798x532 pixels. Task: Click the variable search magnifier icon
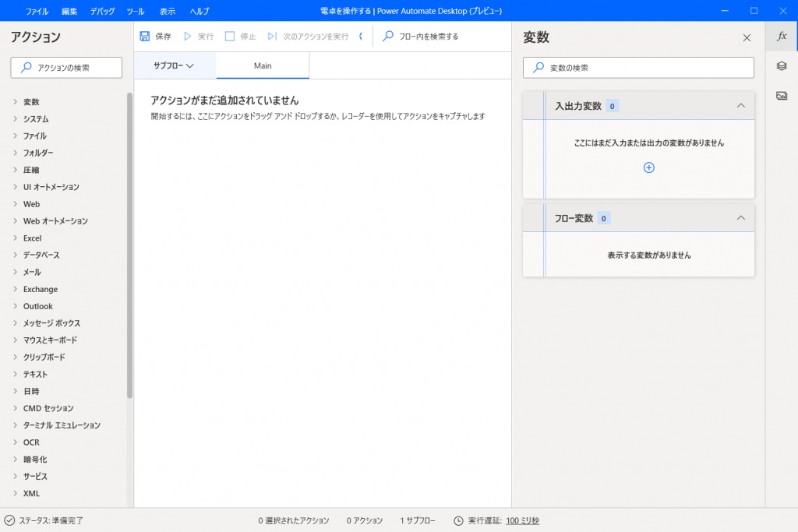pos(538,68)
